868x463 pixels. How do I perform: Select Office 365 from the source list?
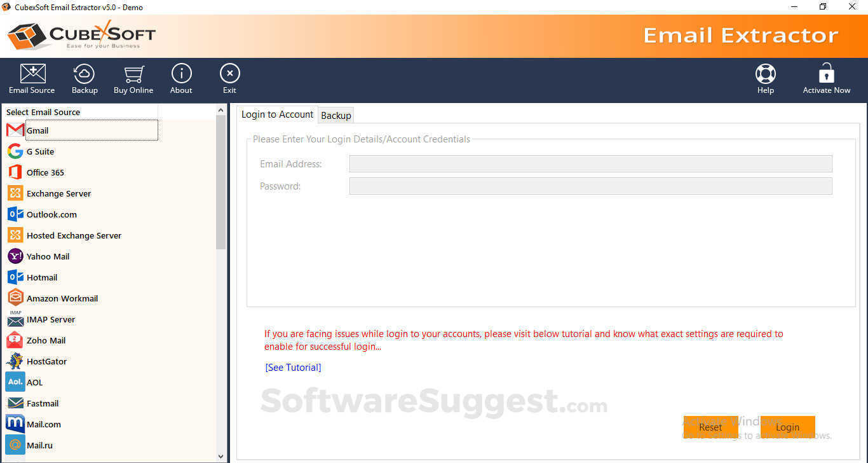[x=45, y=172]
